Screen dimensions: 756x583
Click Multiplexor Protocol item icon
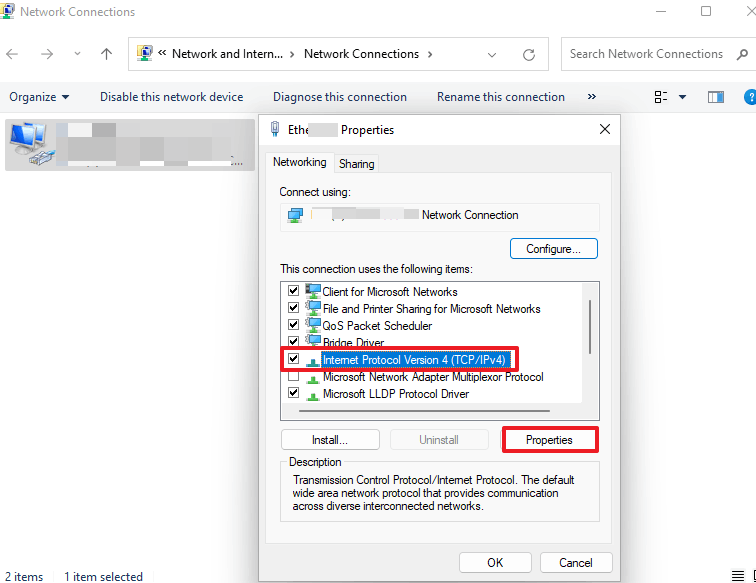(313, 379)
